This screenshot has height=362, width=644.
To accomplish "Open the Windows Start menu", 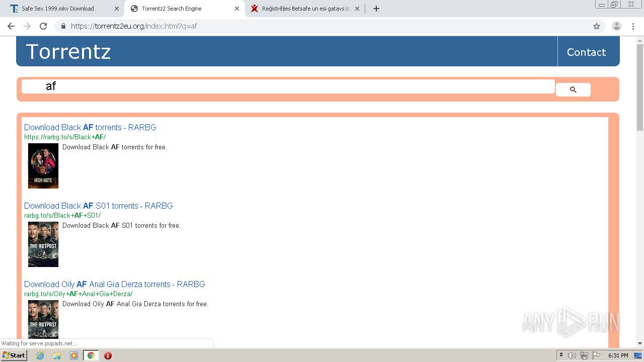I will click(x=14, y=355).
